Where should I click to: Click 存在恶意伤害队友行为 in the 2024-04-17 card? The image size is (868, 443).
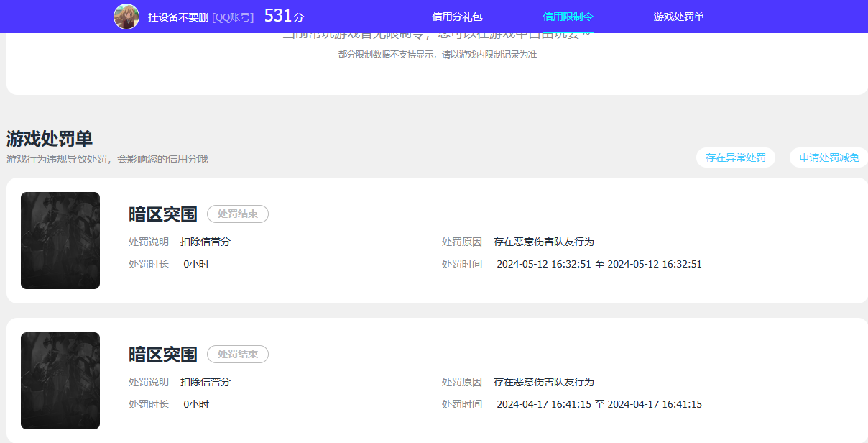pyautogui.click(x=544, y=382)
